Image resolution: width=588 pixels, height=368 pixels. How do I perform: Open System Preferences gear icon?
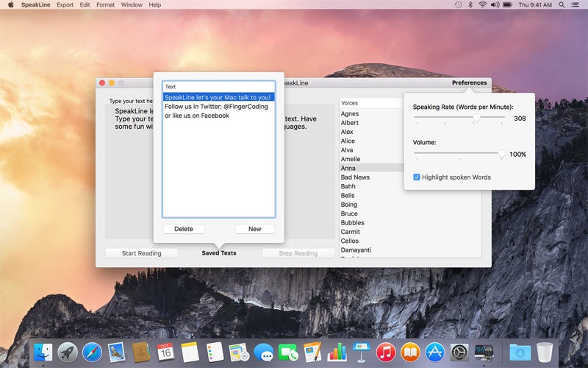click(x=459, y=353)
